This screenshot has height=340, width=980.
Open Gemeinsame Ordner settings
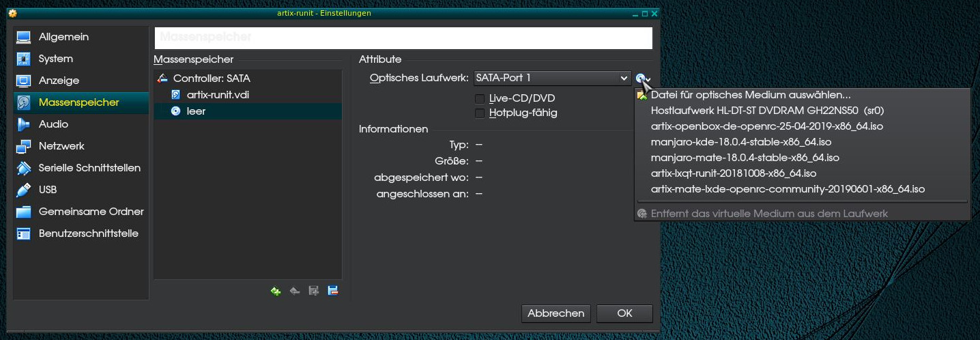pyautogui.click(x=91, y=212)
